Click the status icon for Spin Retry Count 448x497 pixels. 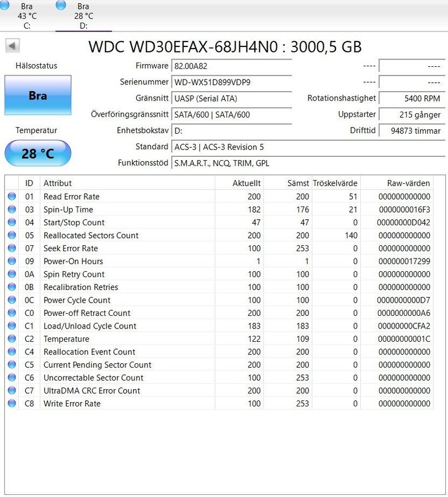[x=12, y=274]
